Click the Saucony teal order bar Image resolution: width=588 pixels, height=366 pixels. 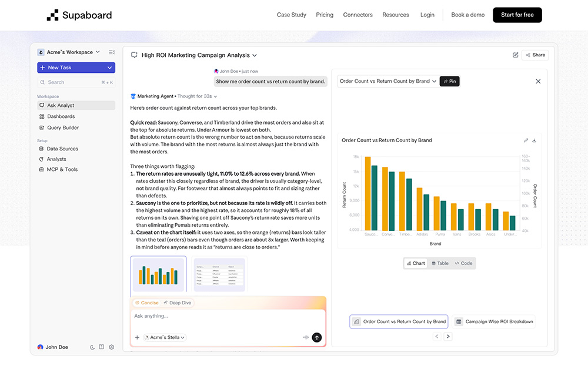pyautogui.click(x=374, y=198)
